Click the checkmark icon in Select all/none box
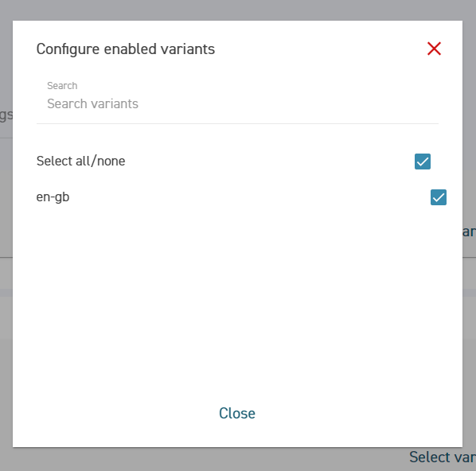 422,162
